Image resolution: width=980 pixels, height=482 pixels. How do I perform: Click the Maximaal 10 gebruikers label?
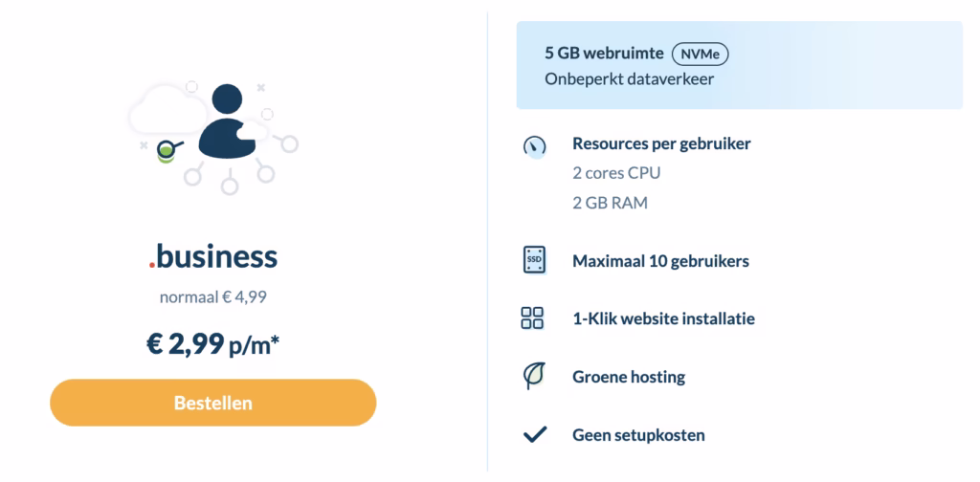point(660,261)
